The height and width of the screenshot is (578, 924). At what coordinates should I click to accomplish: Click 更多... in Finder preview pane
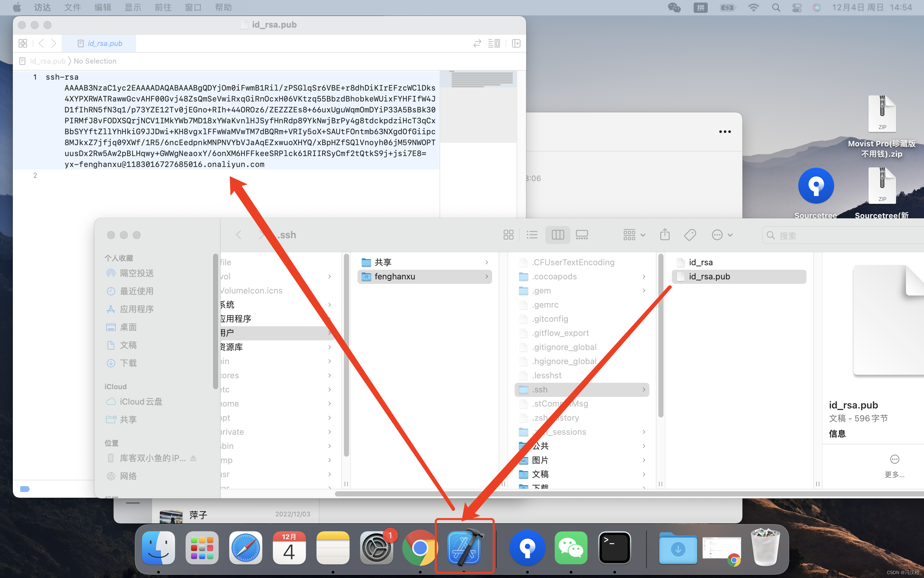click(x=894, y=467)
